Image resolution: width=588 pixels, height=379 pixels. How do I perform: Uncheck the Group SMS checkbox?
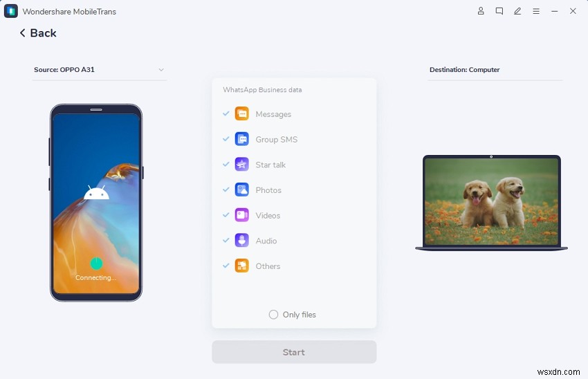pyautogui.click(x=226, y=139)
